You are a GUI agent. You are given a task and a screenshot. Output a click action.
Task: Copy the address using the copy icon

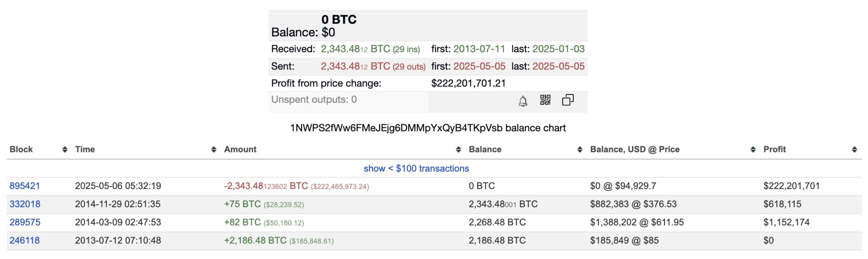[x=569, y=100]
